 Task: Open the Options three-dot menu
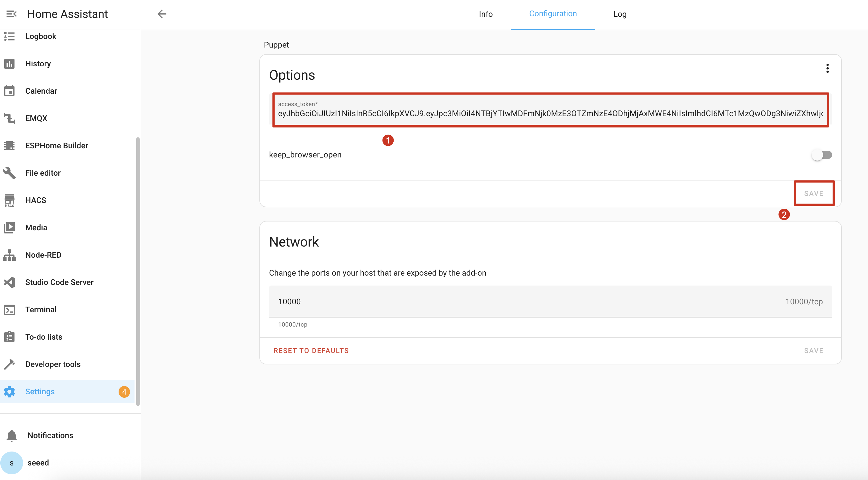pyautogui.click(x=827, y=68)
